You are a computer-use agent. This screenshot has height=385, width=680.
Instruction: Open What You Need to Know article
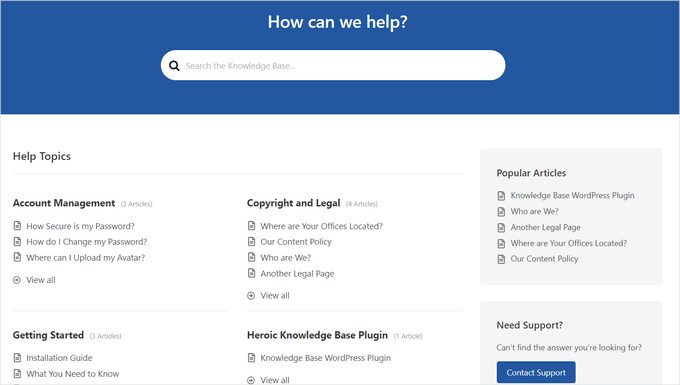point(72,374)
